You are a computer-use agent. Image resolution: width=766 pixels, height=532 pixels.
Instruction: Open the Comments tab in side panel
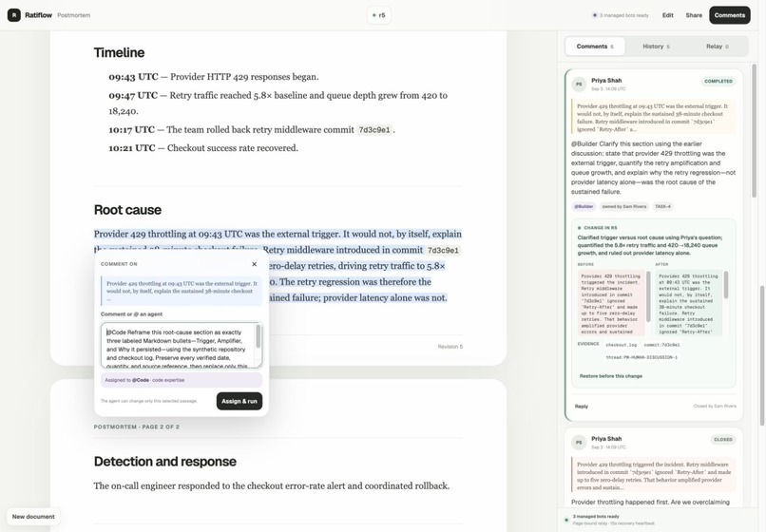[595, 47]
